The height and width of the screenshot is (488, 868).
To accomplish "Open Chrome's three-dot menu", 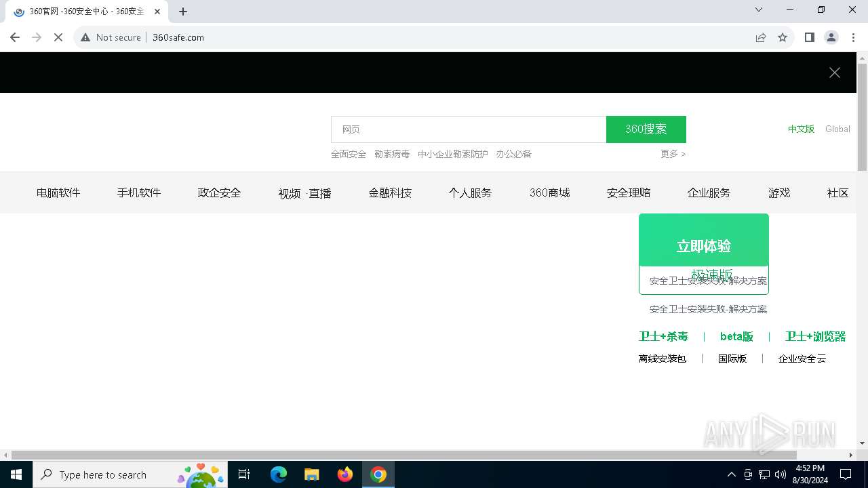I will point(853,37).
